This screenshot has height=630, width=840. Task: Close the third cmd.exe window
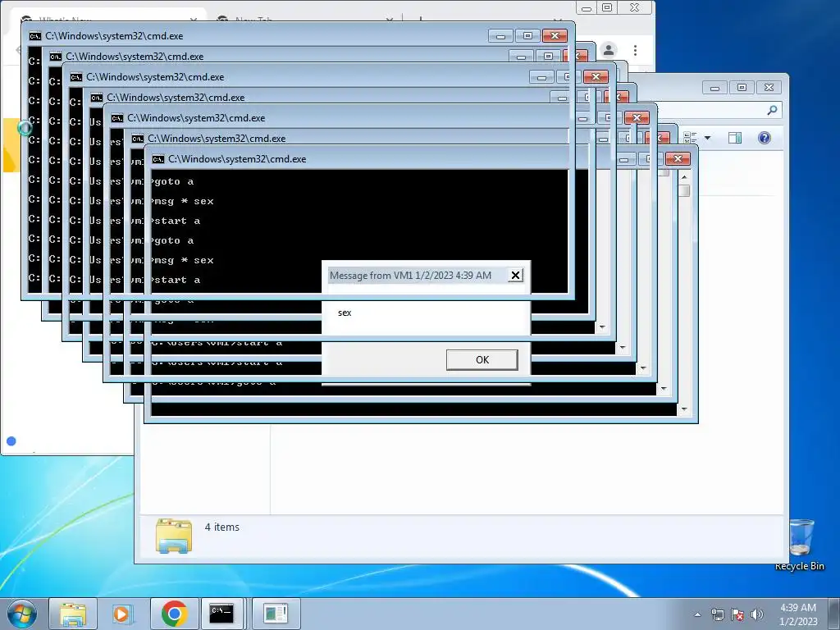click(596, 76)
